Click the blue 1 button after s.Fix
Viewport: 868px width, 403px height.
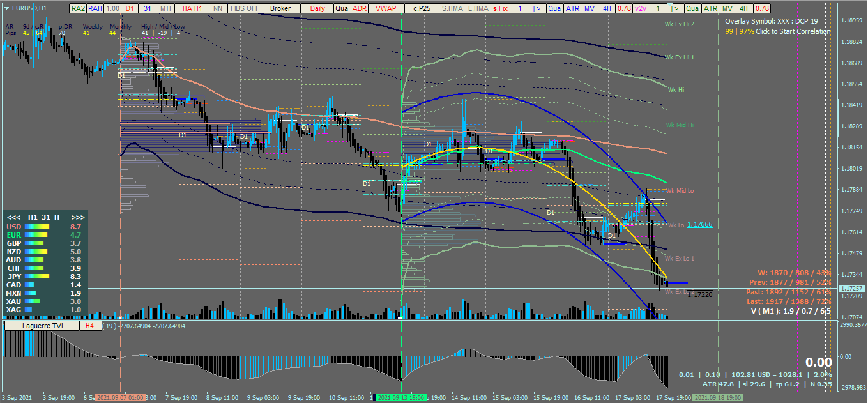[521, 8]
